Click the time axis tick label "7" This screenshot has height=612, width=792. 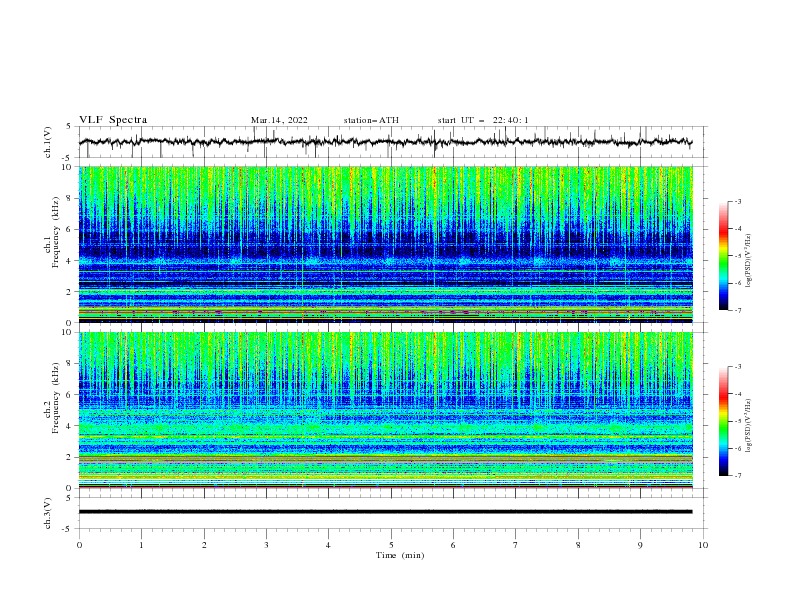(x=516, y=545)
